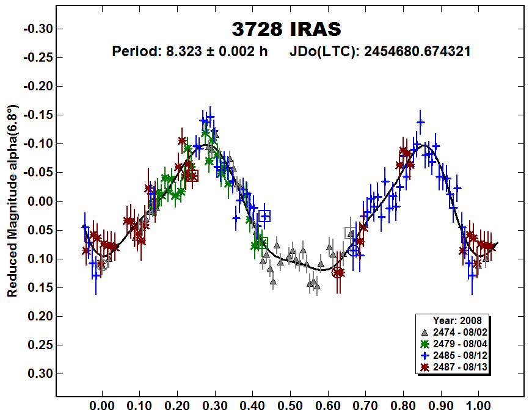Click the y-axis tick label "-0.05"
This screenshot has height=415, width=532.
click(38, 173)
